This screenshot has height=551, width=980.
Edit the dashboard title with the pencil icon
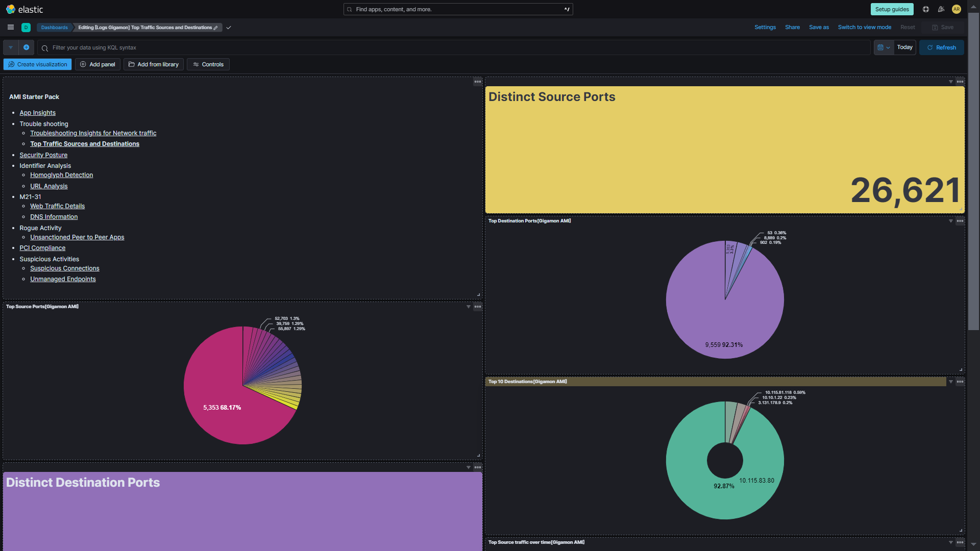215,28
